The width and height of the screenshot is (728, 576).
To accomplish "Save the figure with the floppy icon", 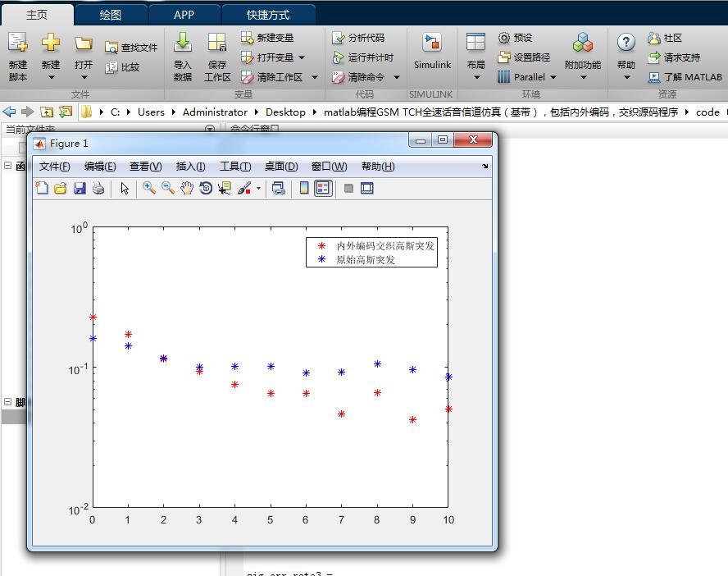I will pos(80,188).
